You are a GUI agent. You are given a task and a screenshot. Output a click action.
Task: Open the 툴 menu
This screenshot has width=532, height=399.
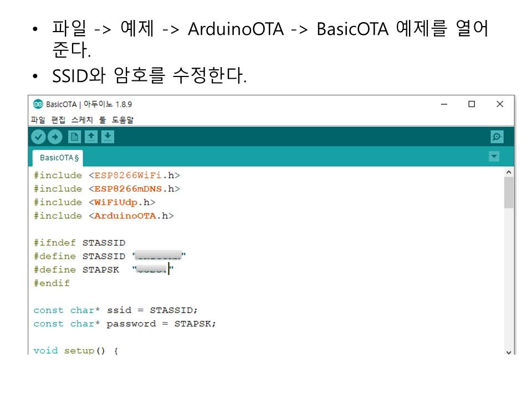tap(103, 120)
